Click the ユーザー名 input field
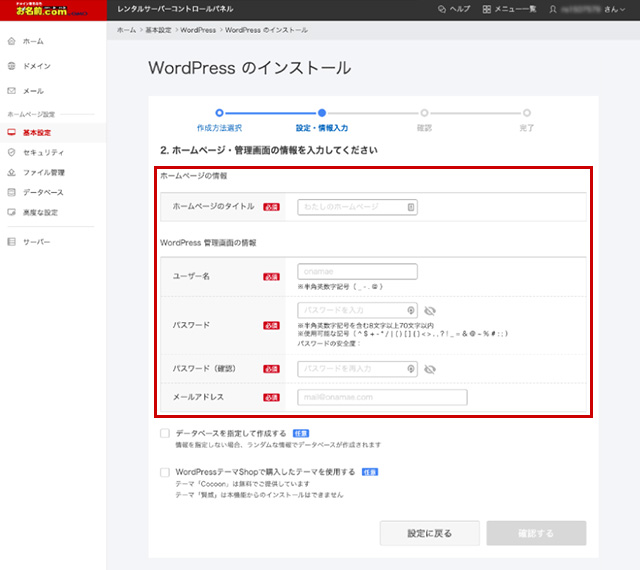Image resolution: width=640 pixels, height=570 pixels. pos(357,272)
